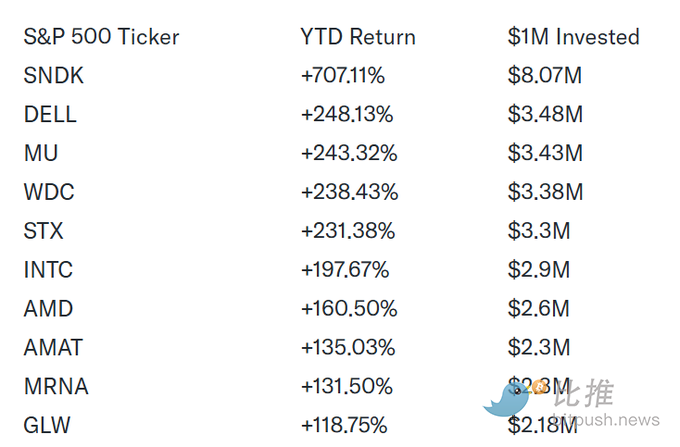Screen dimensions: 680x447
Task: Open the bitpush.news watermark link
Action: click(607, 419)
